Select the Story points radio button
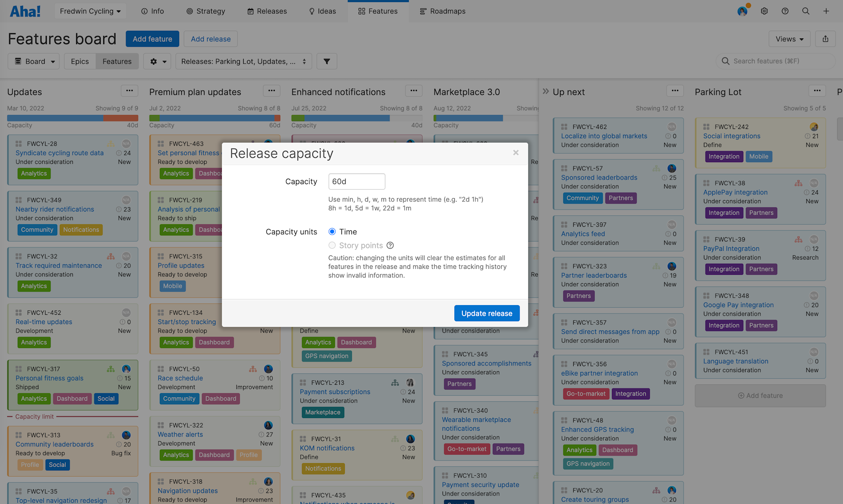Viewport: 843px width, 504px height. tap(332, 245)
